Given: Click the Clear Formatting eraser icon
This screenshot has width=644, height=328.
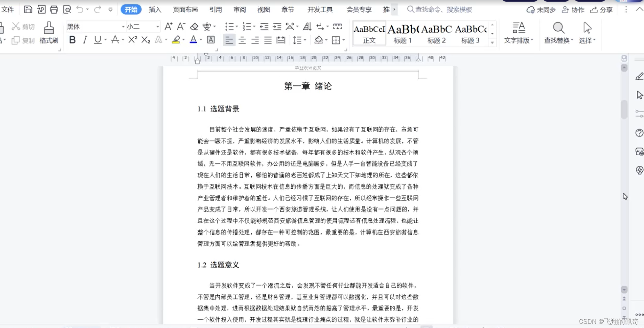Looking at the screenshot, I should click(x=194, y=26).
